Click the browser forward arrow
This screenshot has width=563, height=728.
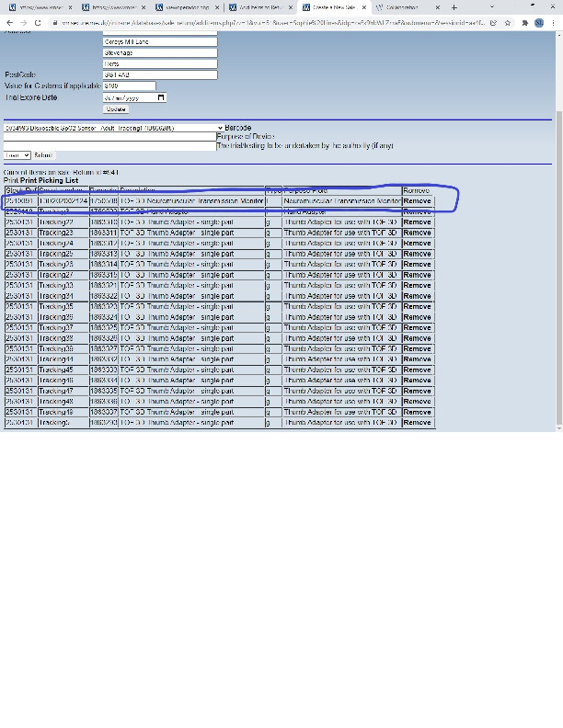23,22
